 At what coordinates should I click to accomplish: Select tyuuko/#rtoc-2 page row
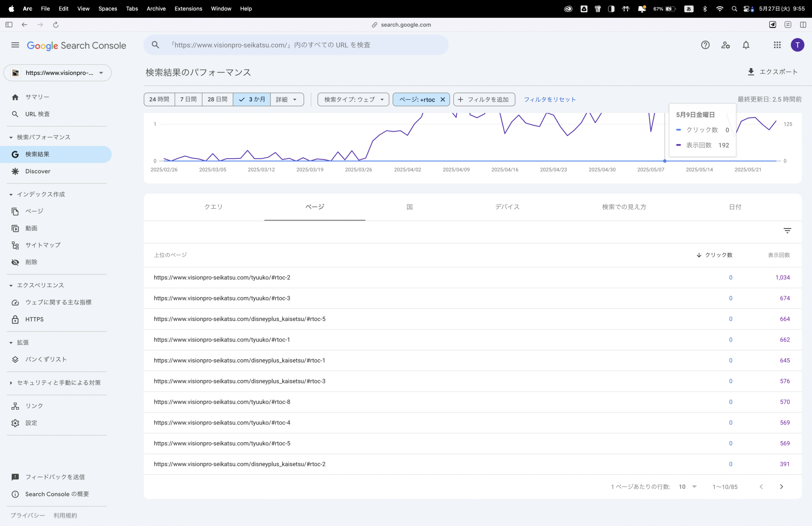pos(473,278)
